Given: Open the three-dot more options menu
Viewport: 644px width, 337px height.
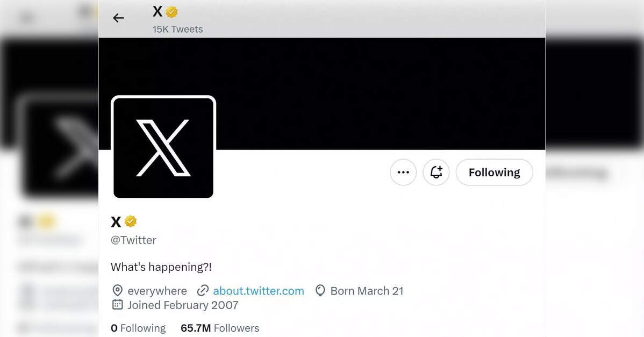Looking at the screenshot, I should pyautogui.click(x=403, y=173).
